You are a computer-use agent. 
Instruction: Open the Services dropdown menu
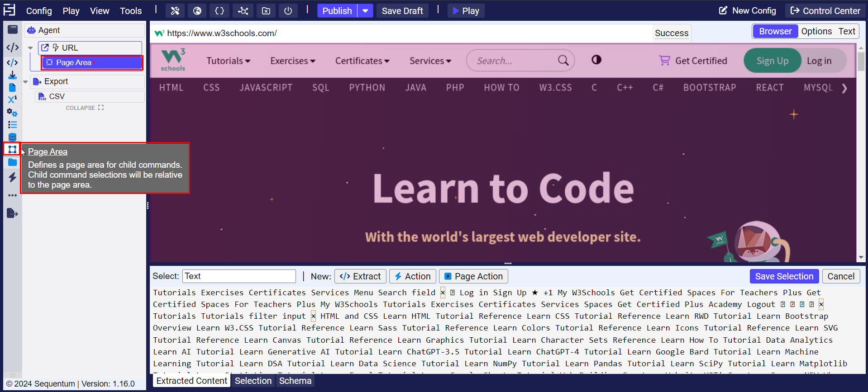pos(430,61)
